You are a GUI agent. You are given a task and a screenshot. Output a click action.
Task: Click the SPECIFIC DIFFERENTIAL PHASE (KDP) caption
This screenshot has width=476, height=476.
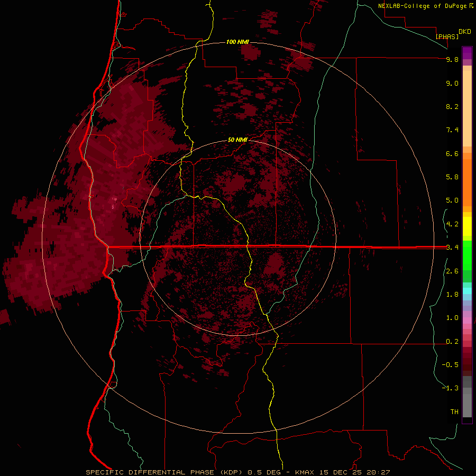coord(164,472)
